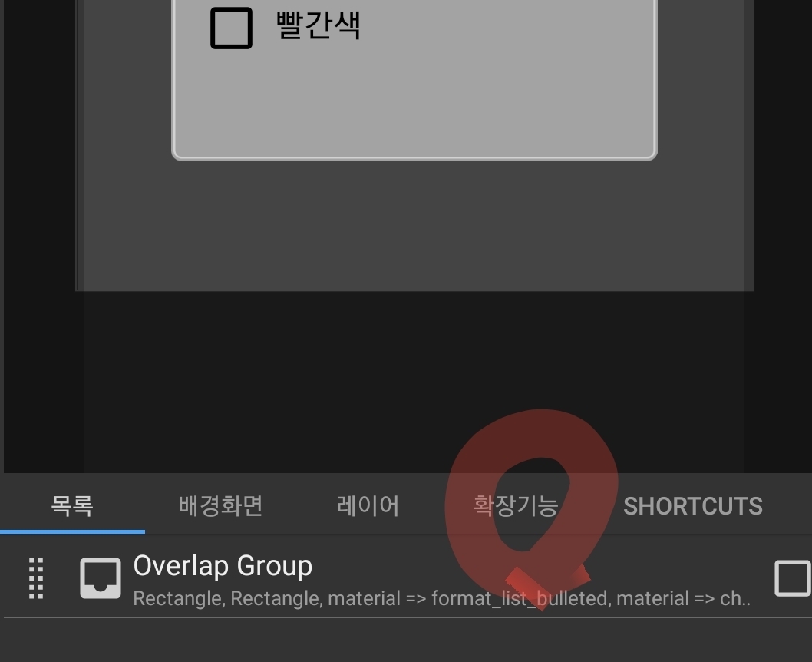Click the Overlap Group tray icon
Viewport: 812px width, 662px height.
click(101, 578)
